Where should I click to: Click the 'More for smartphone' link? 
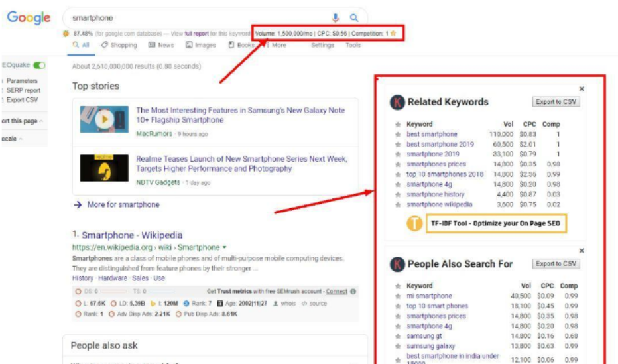point(123,205)
